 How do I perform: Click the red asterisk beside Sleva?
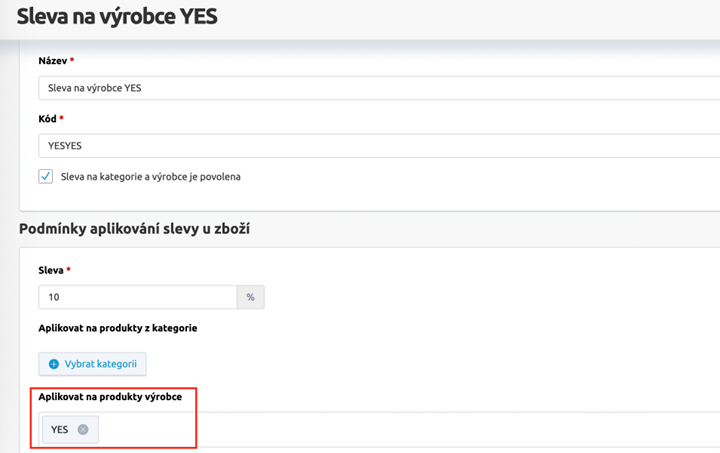(68, 270)
